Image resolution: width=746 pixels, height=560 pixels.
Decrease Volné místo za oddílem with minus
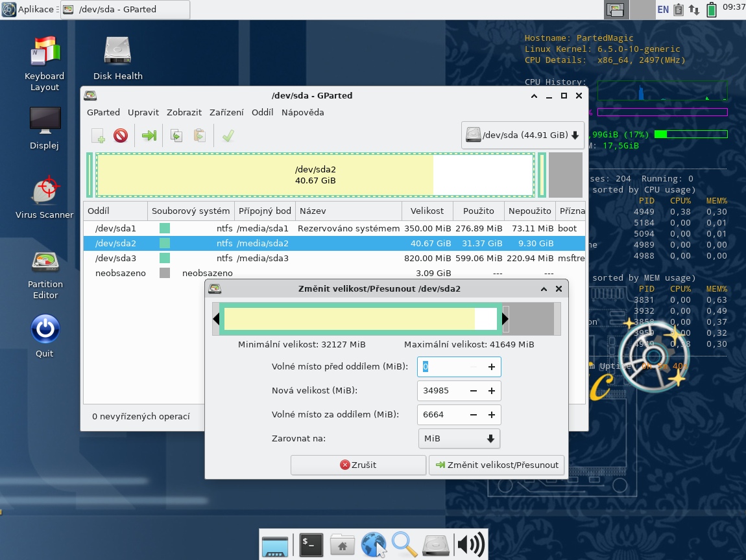(x=474, y=415)
